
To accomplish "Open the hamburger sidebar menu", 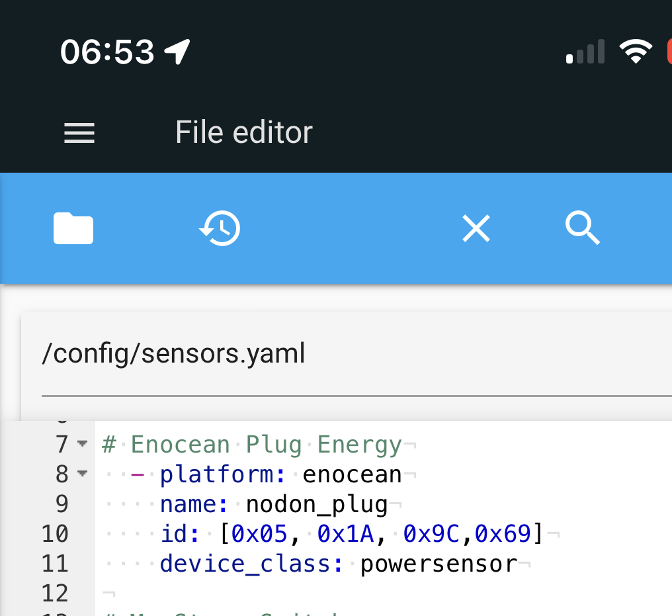I will tap(79, 134).
